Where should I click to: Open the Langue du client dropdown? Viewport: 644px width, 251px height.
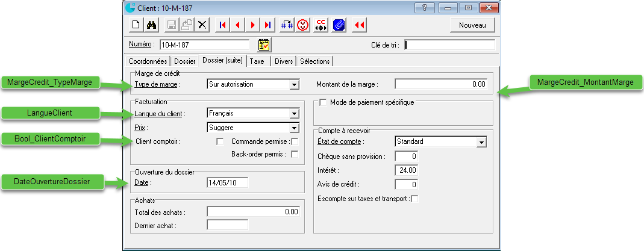click(x=294, y=113)
